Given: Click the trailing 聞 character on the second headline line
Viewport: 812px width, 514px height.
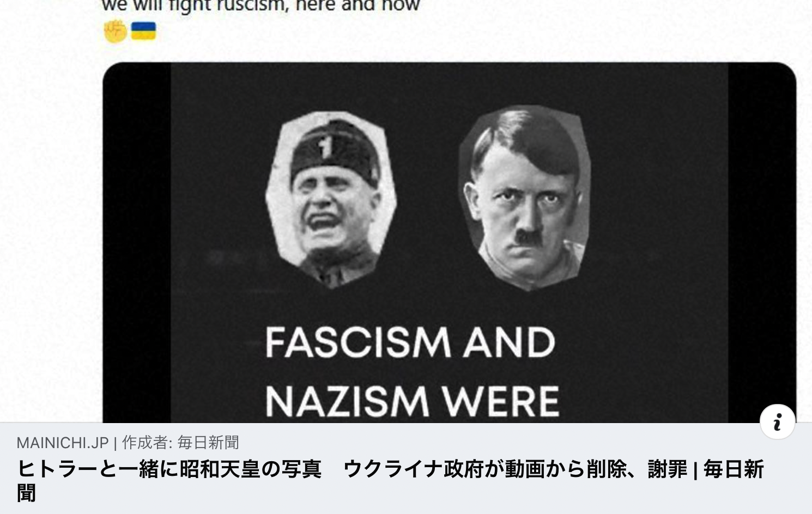Looking at the screenshot, I should pos(26,493).
